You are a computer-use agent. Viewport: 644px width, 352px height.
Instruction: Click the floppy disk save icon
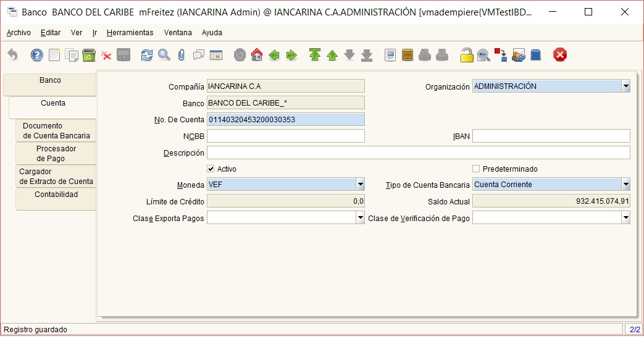tap(123, 54)
